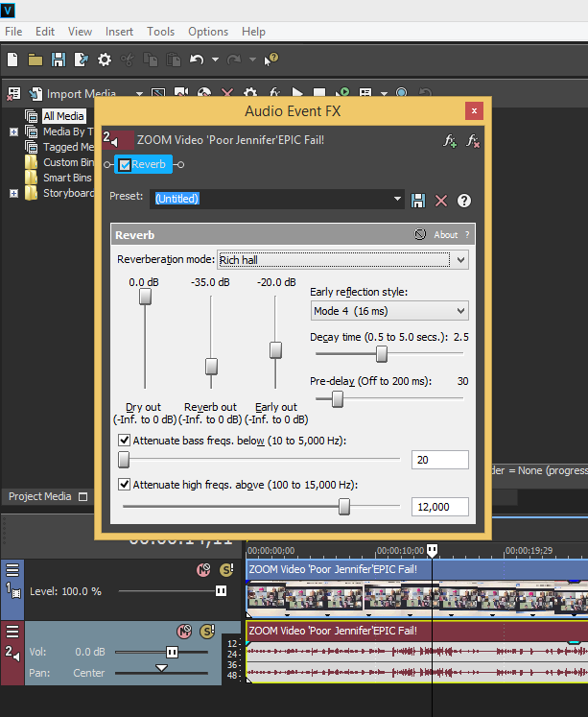The width and height of the screenshot is (588, 717).
Task: Click the attenuate high frequency slider handle
Action: 344,507
